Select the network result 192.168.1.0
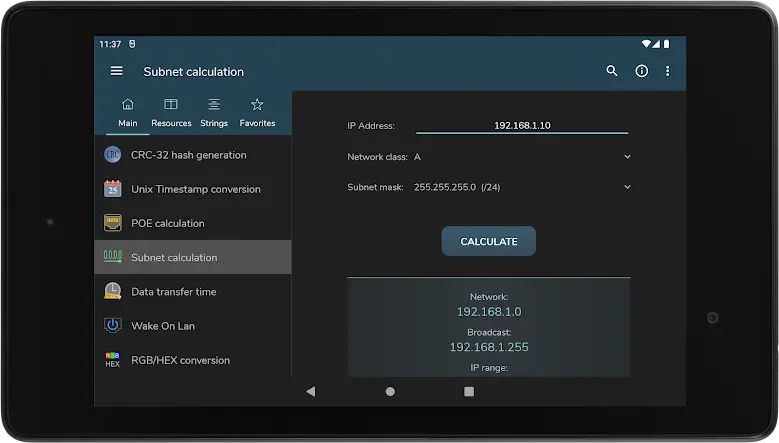This screenshot has height=443, width=779. 489,311
